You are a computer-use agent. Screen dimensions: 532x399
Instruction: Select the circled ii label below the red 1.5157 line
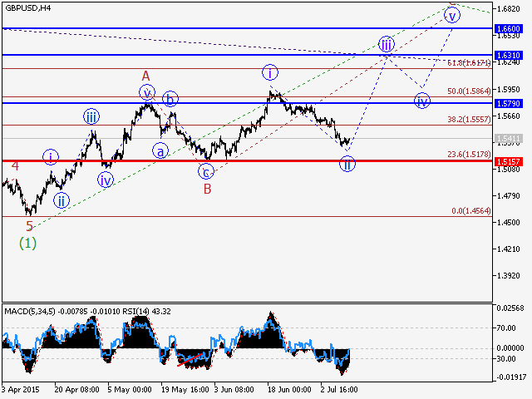347,164
